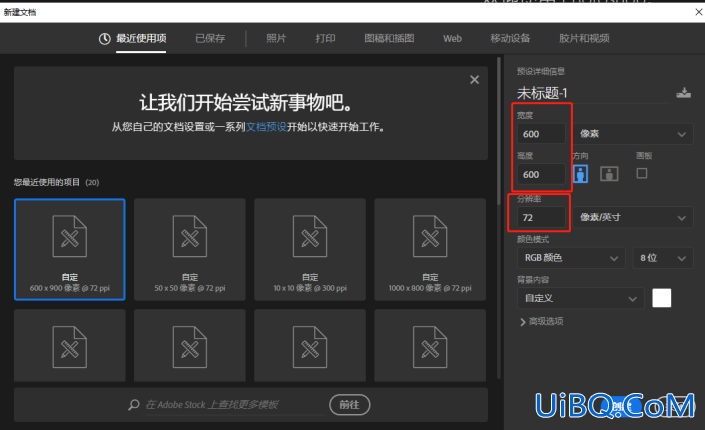Select the 50 x 50 像素 custom preset

click(x=190, y=249)
